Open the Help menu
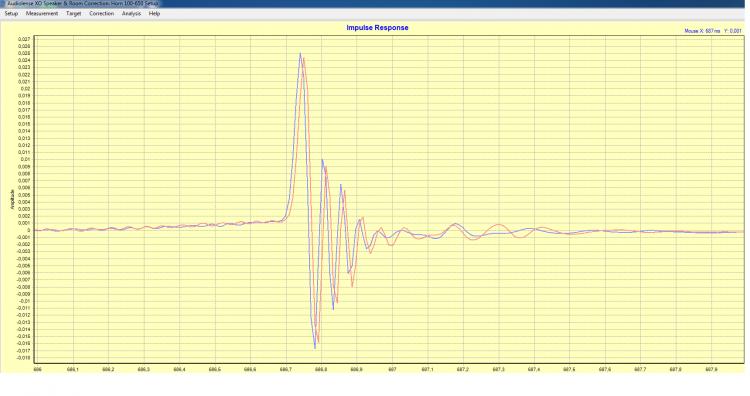Viewport: 750px width, 396px height. [154, 13]
